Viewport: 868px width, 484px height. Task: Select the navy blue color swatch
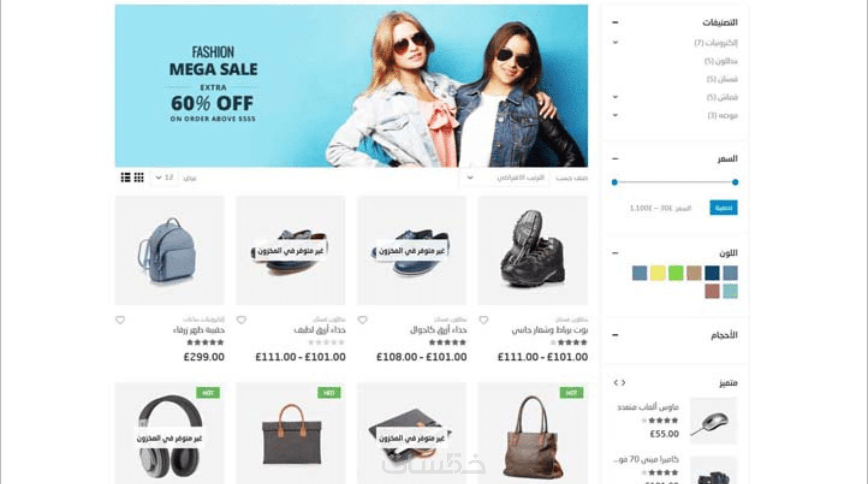(712, 273)
